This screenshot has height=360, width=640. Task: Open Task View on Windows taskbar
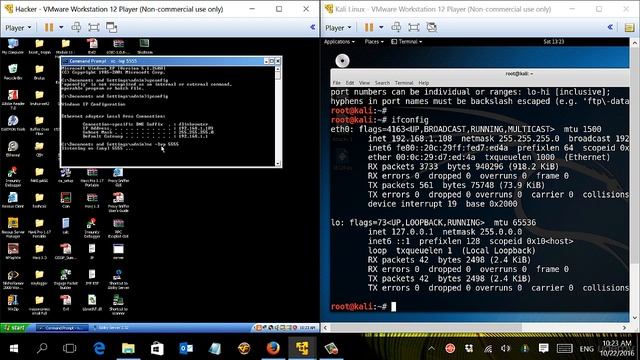(x=70, y=348)
